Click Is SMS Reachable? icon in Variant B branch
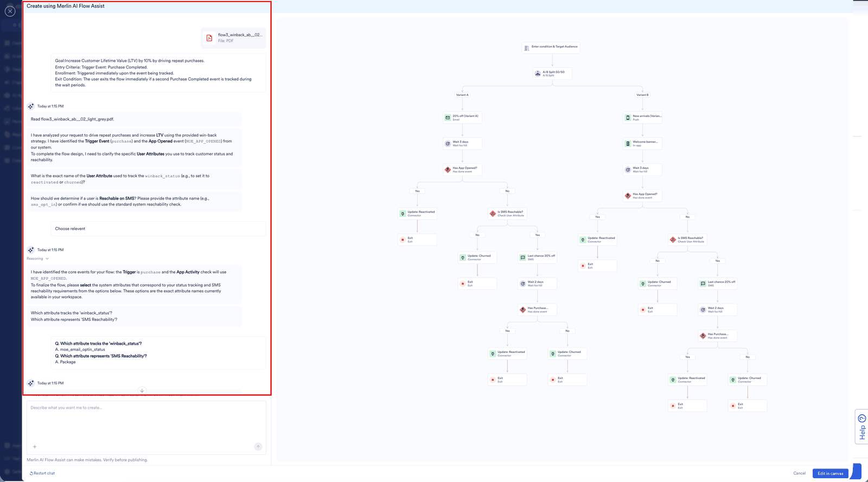 point(673,240)
